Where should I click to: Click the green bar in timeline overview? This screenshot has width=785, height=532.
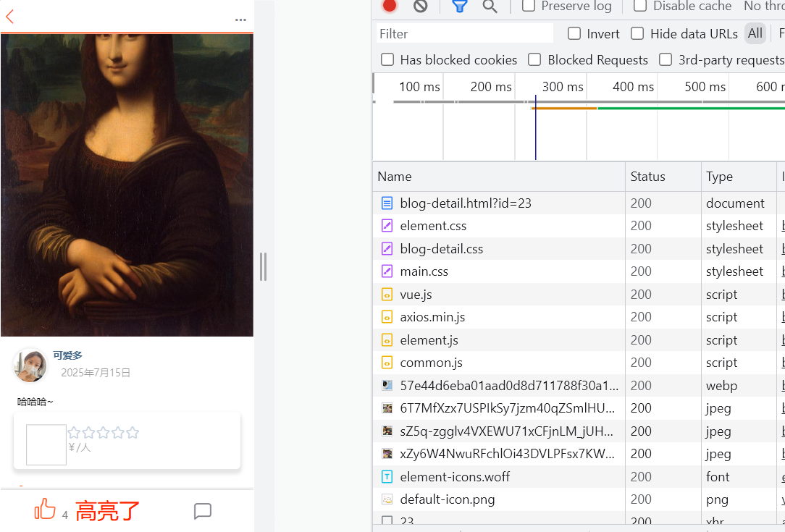(691, 108)
